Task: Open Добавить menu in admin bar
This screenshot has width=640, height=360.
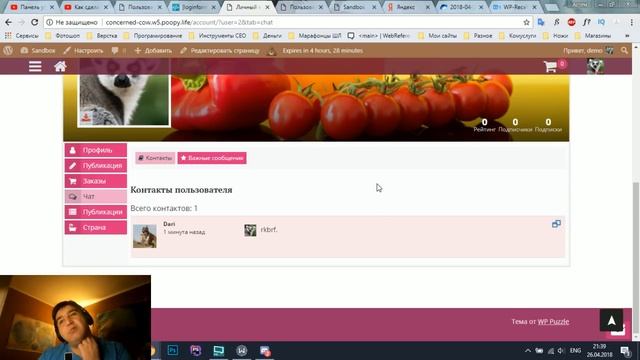Action: point(153,51)
